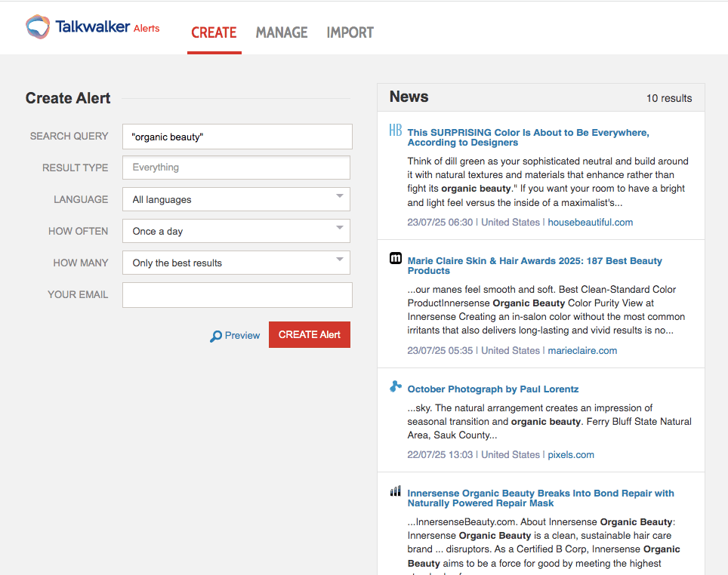
Task: Visit the housebeautiful.com source link
Action: click(590, 223)
